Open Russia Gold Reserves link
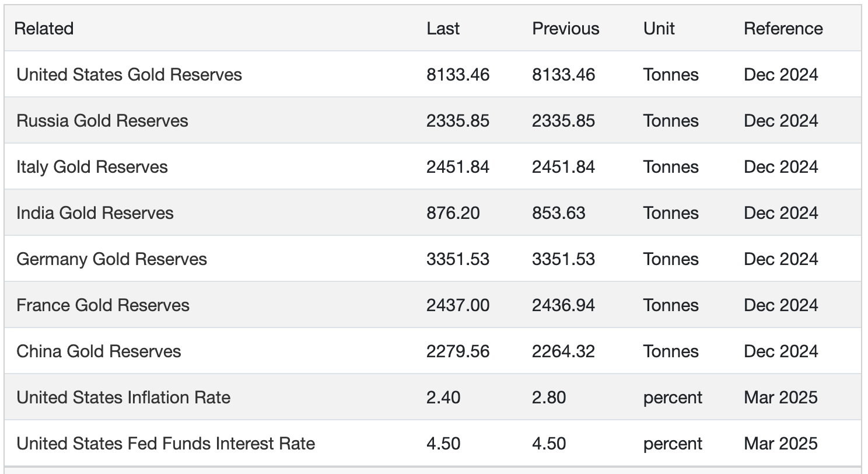The width and height of the screenshot is (868, 474). 102,121
